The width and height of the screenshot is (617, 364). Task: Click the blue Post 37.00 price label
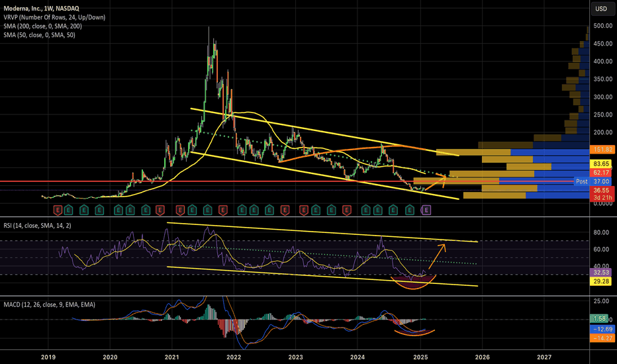click(593, 181)
